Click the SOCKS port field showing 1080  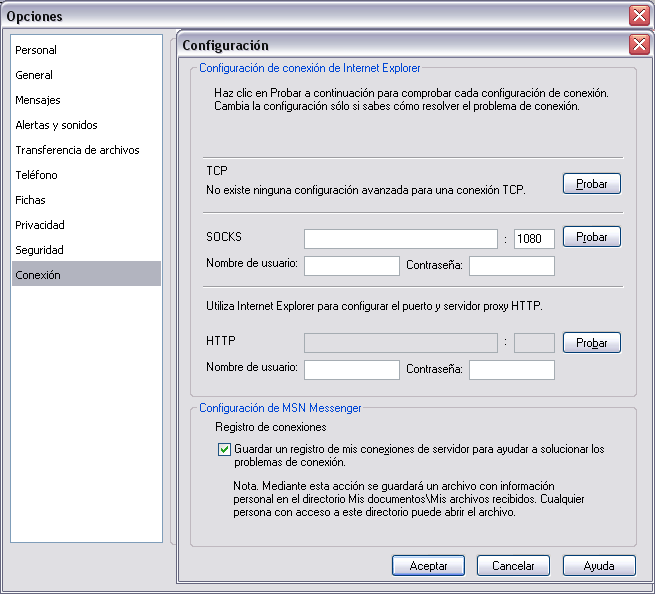coord(534,239)
